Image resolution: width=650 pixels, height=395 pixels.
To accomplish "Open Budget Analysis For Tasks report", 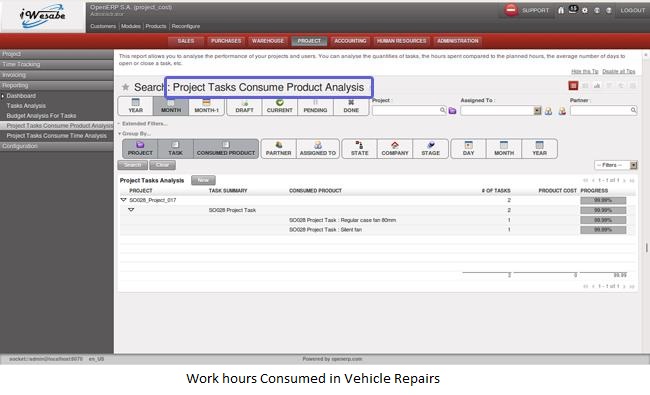I will pos(41,116).
